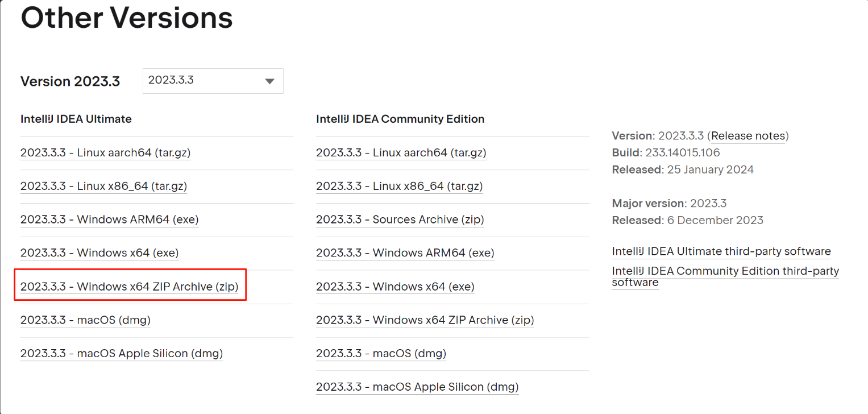Click the IntelliJ IDEA Ultimate column heading
The image size is (868, 414).
[x=76, y=119]
